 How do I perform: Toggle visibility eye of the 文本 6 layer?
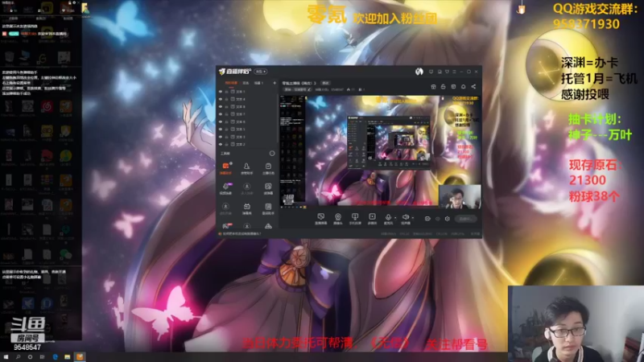tap(221, 121)
